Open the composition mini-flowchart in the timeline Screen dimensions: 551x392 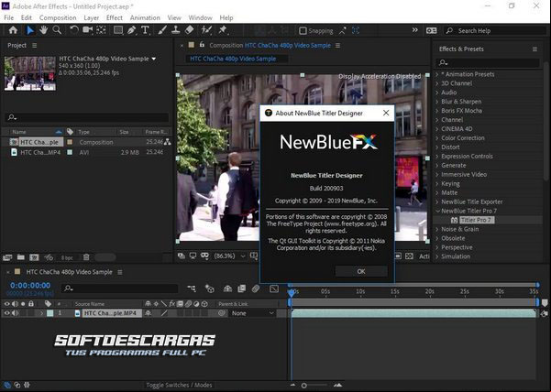click(192, 289)
